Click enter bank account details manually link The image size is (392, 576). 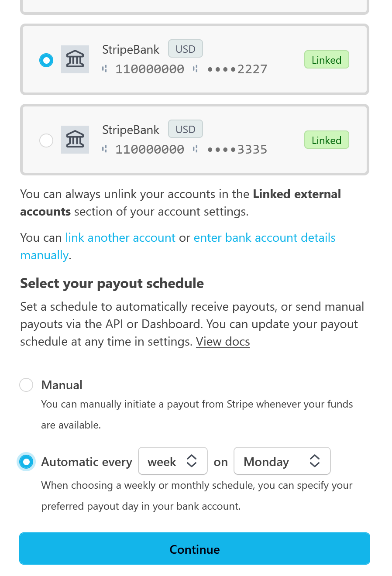tap(265, 238)
